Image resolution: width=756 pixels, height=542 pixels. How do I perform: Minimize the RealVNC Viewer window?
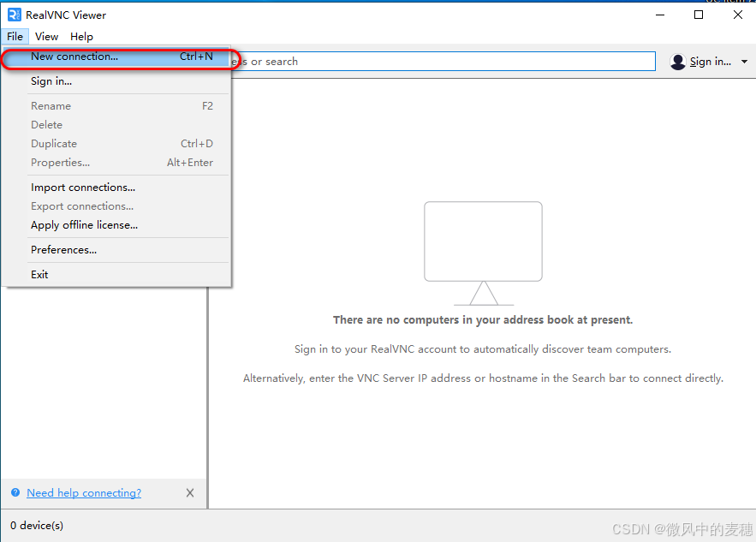660,15
